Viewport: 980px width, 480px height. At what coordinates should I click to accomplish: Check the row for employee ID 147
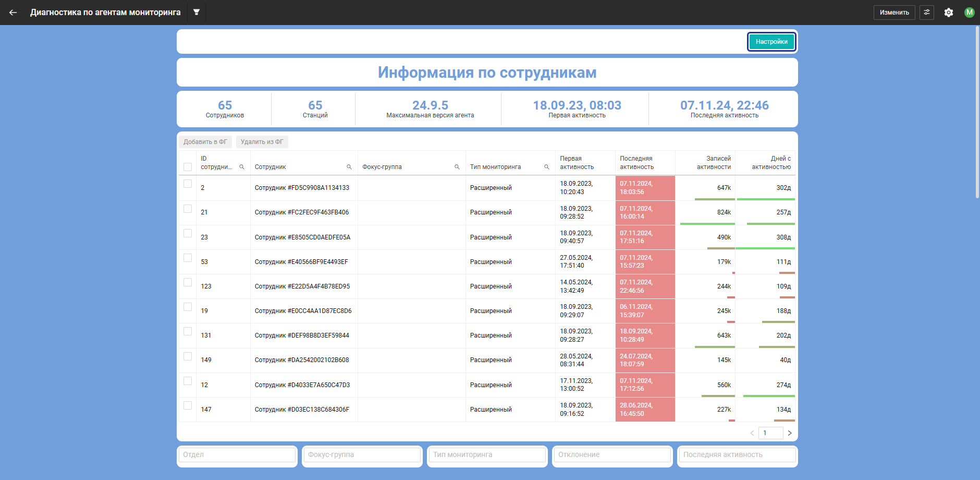(x=188, y=405)
